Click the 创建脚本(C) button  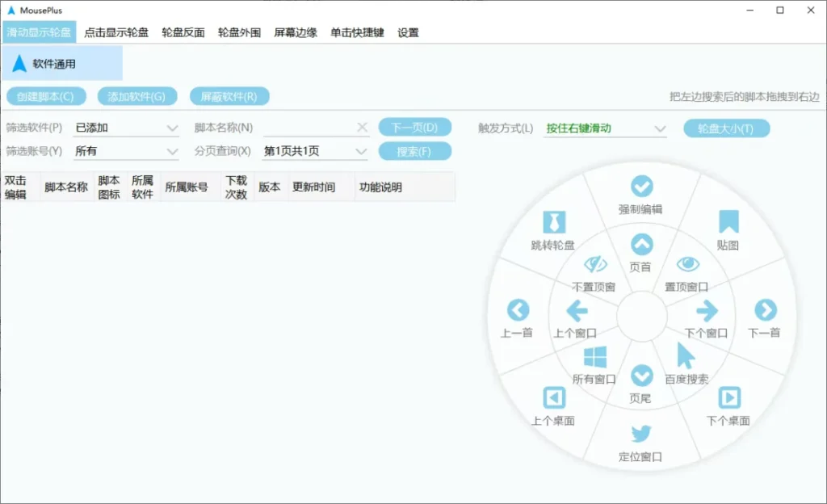pyautogui.click(x=47, y=95)
